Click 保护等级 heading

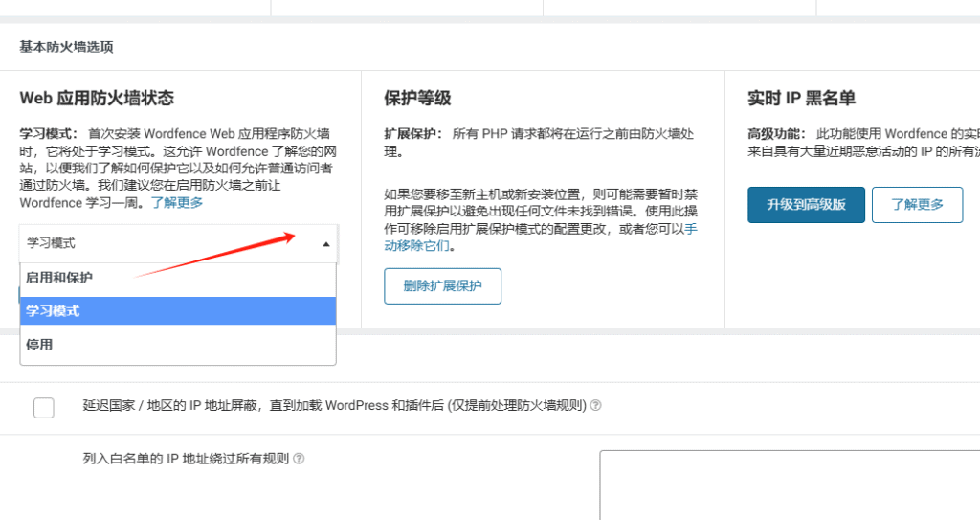click(417, 99)
